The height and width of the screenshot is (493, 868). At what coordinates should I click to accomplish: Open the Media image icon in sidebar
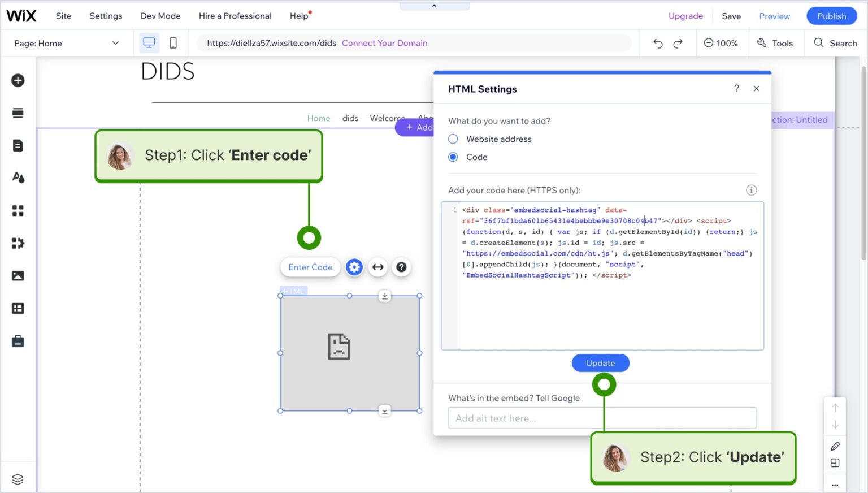[x=18, y=276]
